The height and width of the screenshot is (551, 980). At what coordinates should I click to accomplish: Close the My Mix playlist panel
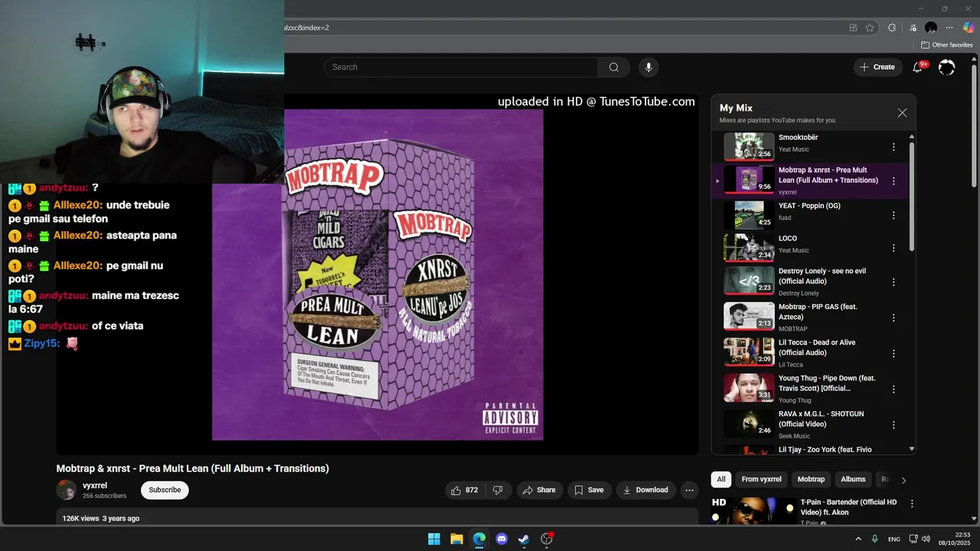click(902, 112)
